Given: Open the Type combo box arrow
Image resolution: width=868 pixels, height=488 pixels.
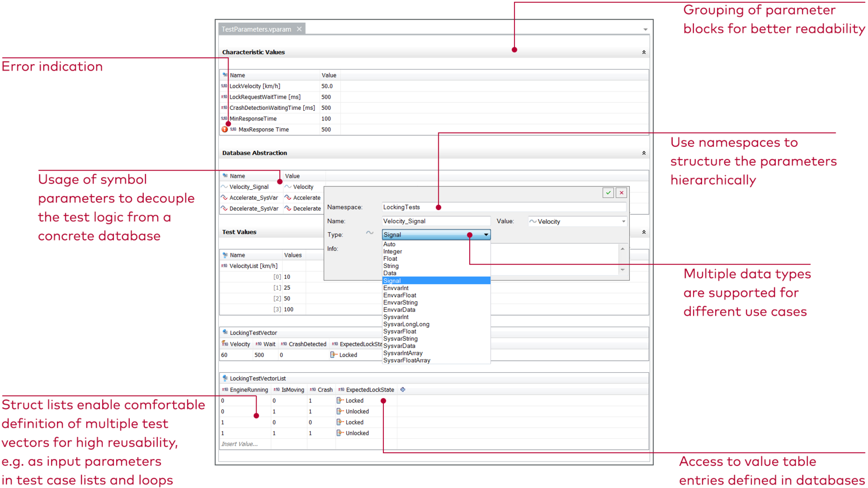Looking at the screenshot, I should pyautogui.click(x=486, y=235).
